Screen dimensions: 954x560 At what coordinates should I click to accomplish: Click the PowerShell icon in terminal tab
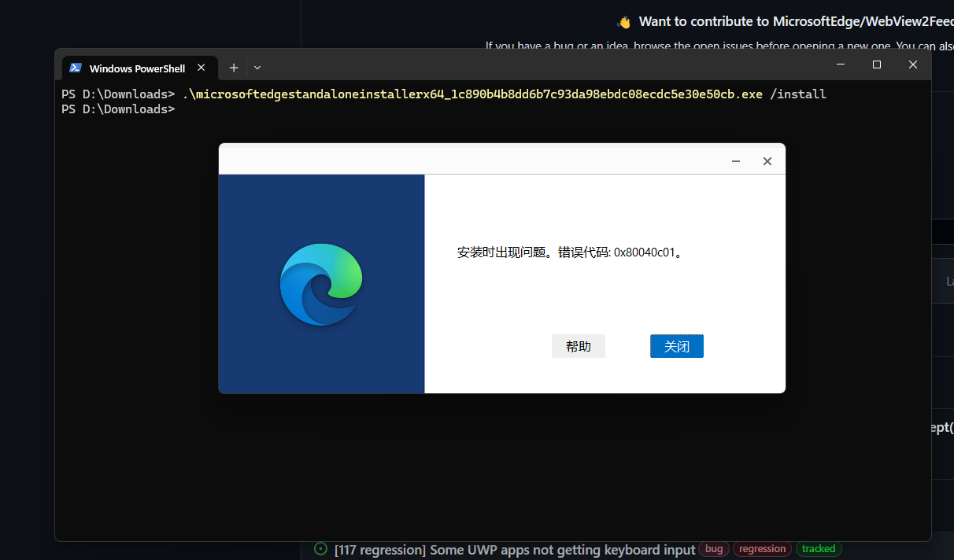coord(76,68)
